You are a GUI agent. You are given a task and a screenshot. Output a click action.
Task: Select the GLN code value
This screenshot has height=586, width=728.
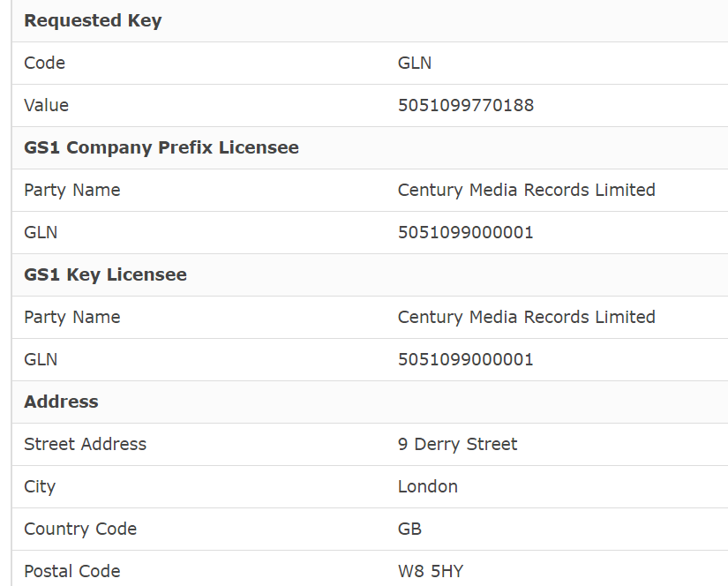[415, 64]
